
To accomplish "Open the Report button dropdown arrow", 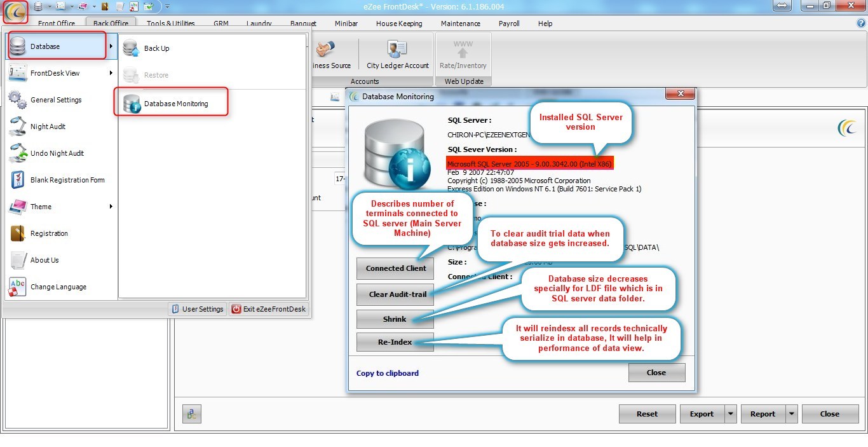I will (792, 414).
